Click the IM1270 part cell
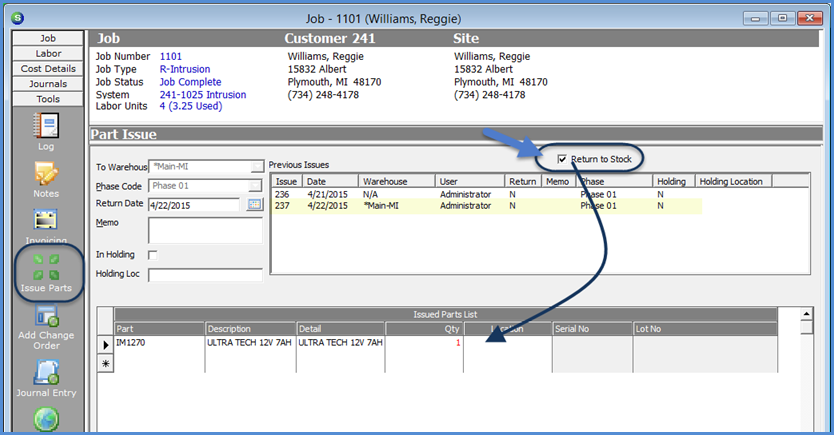 pyautogui.click(x=160, y=343)
